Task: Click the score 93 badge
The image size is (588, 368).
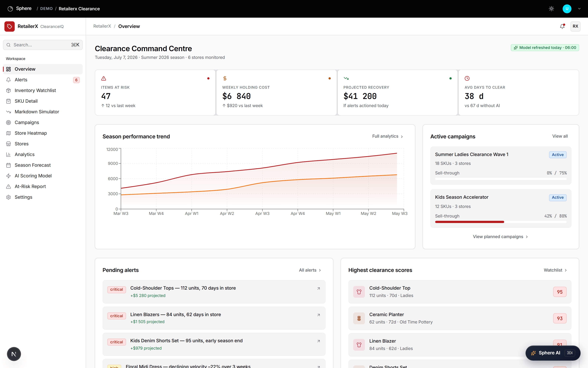Action: click(560, 319)
